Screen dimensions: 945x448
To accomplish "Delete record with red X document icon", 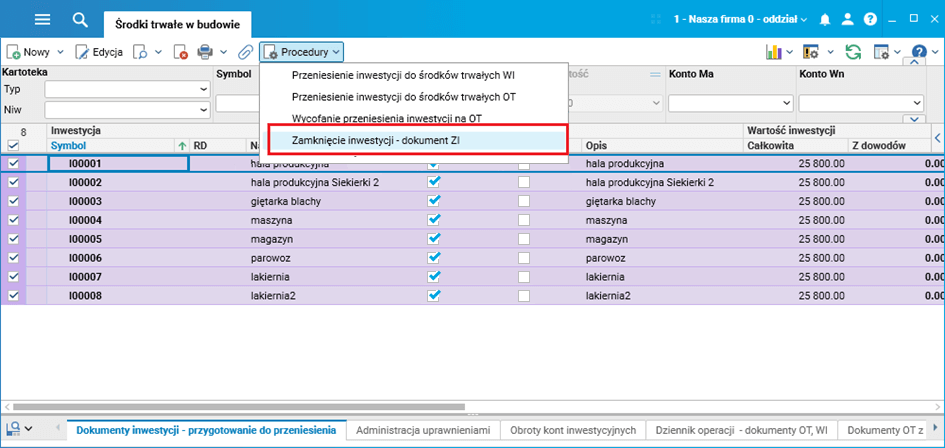I will (x=180, y=52).
